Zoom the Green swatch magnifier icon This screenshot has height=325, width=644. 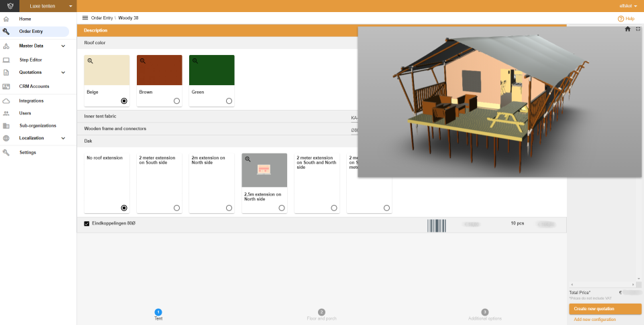(195, 61)
